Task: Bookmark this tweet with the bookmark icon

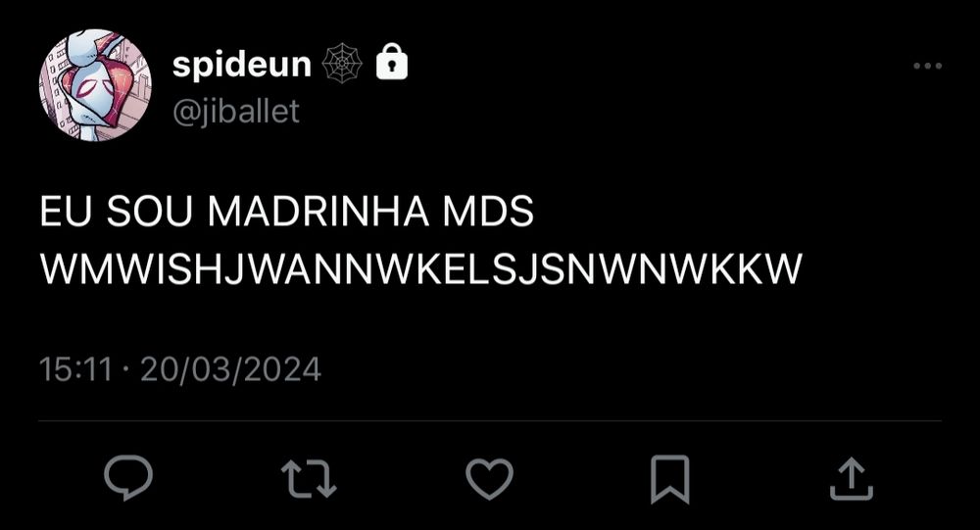Action: coord(670,479)
